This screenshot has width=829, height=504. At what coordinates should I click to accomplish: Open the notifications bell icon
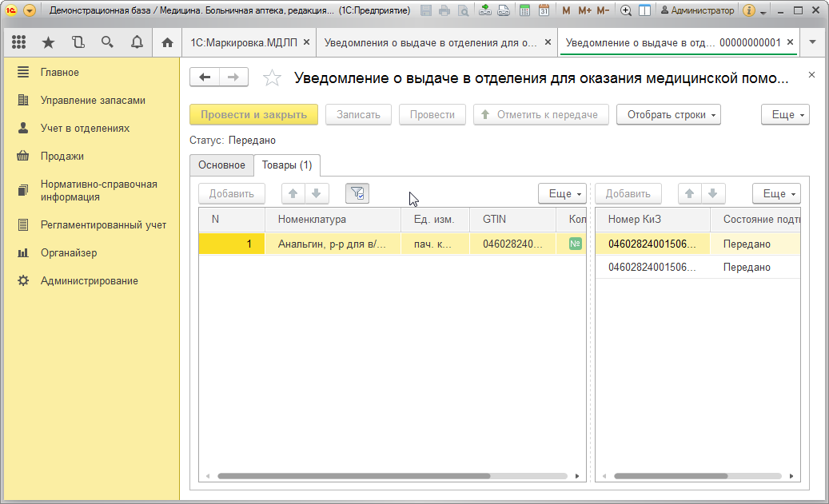pos(137,42)
